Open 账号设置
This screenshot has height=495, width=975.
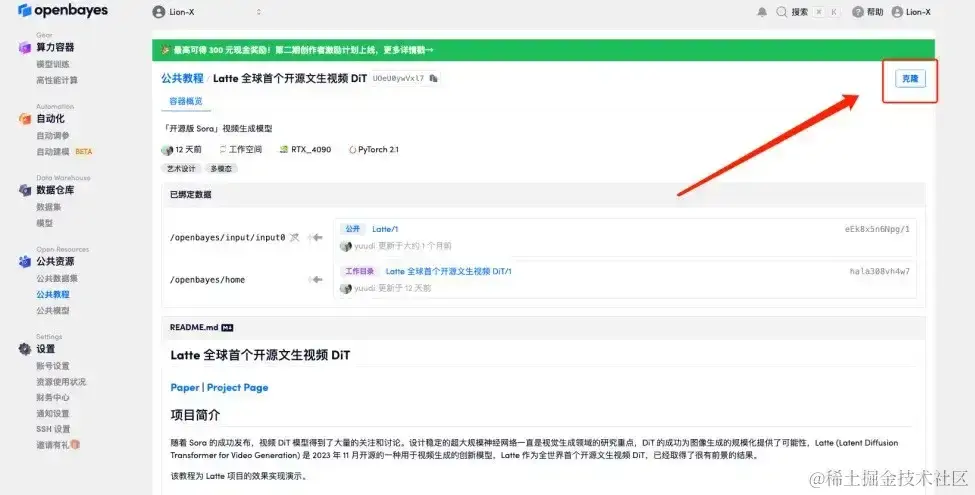coord(53,366)
